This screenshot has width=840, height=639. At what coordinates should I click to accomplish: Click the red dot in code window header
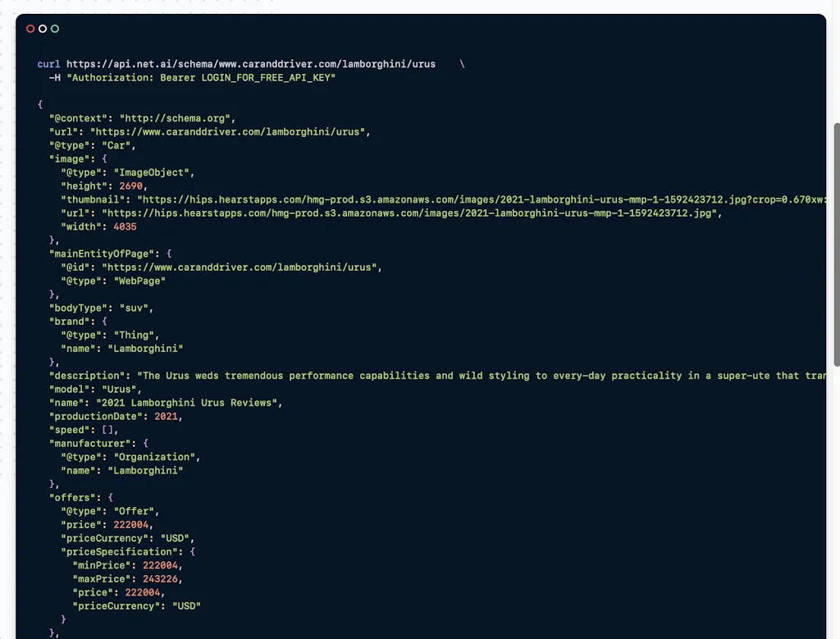30,29
